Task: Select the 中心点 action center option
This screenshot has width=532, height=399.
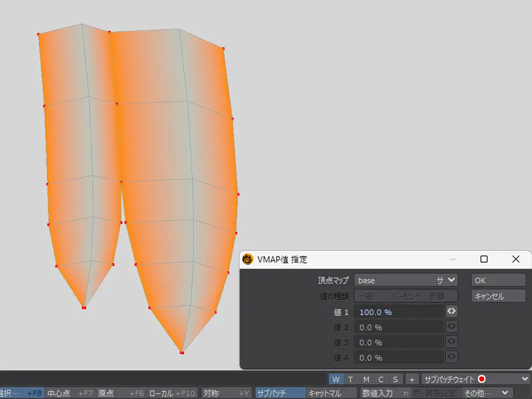Action: [69, 393]
